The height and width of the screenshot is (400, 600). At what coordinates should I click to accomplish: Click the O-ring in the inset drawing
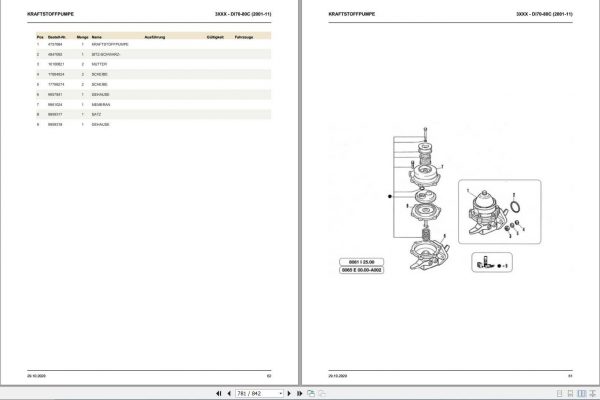(515, 207)
